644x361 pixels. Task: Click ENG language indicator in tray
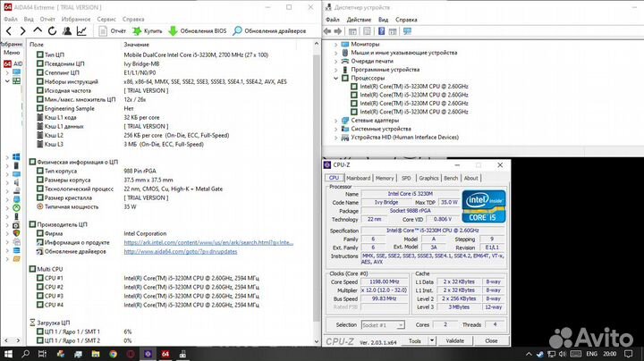click(592, 354)
